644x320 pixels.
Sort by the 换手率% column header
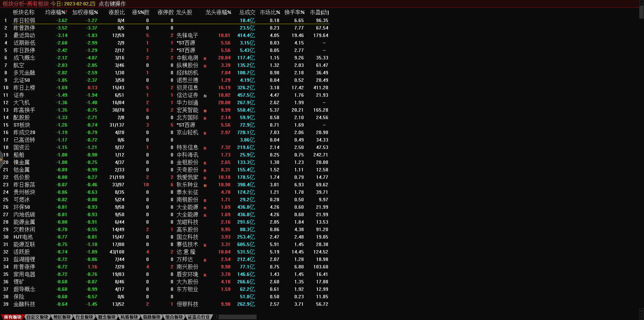tap(294, 12)
